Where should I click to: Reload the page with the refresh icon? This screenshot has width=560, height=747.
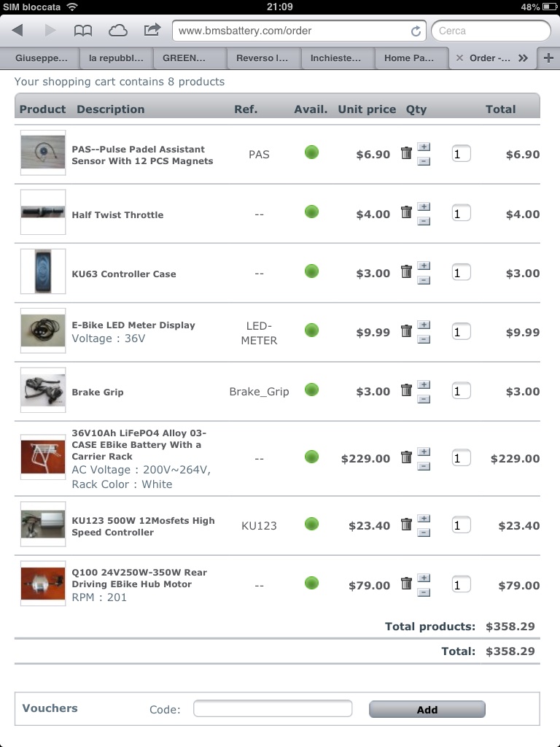(x=416, y=31)
